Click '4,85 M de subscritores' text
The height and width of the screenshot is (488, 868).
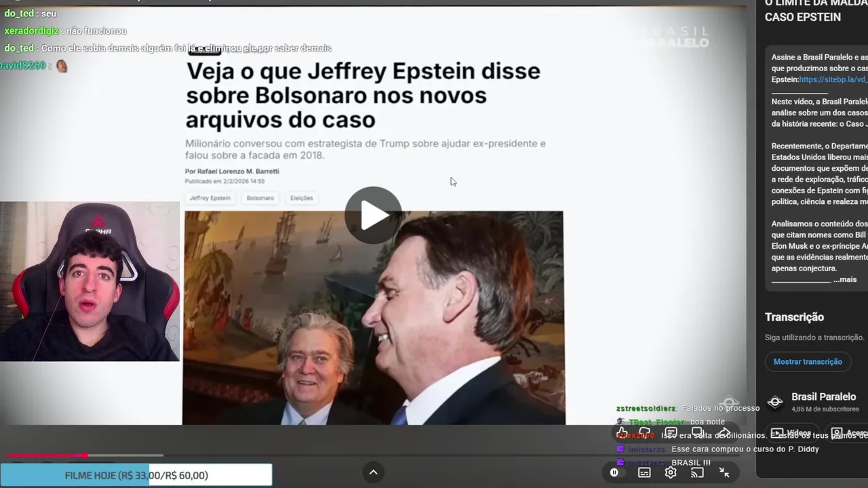825,409
